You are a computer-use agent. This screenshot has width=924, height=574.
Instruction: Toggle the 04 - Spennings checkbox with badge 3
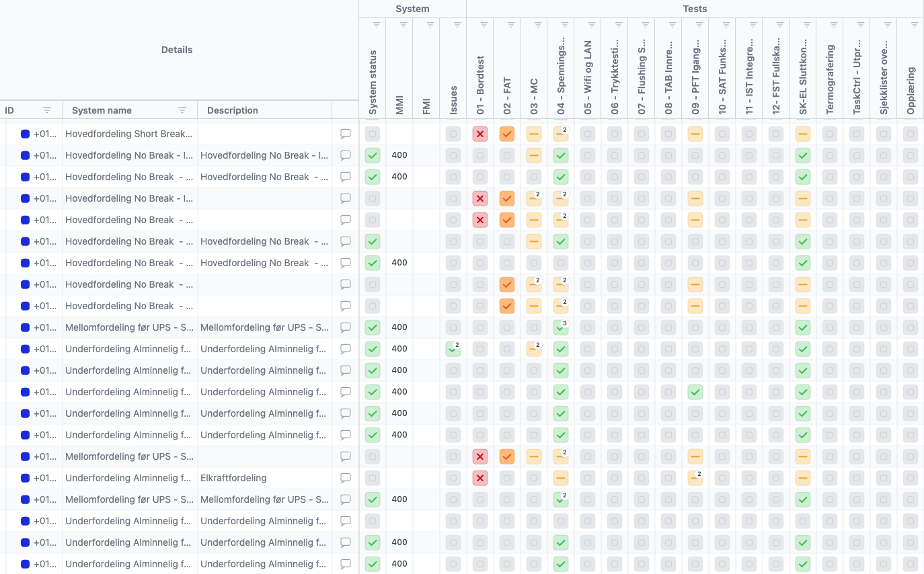(x=561, y=327)
